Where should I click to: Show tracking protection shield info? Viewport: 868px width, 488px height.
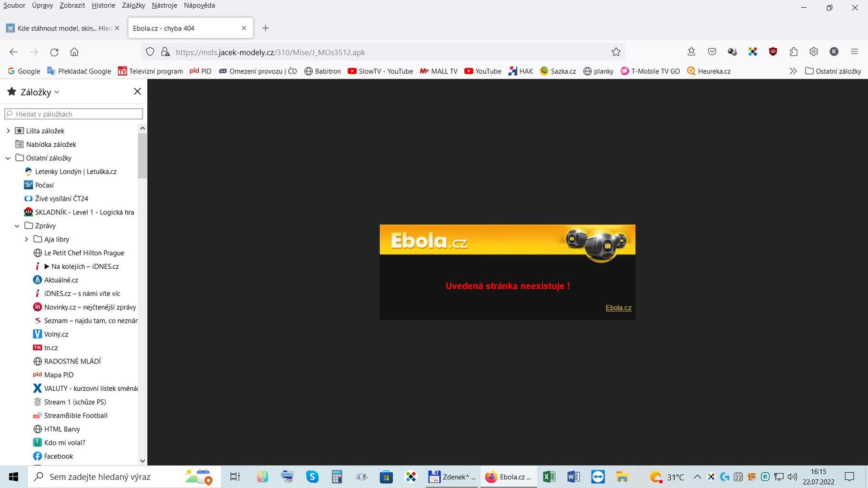150,52
